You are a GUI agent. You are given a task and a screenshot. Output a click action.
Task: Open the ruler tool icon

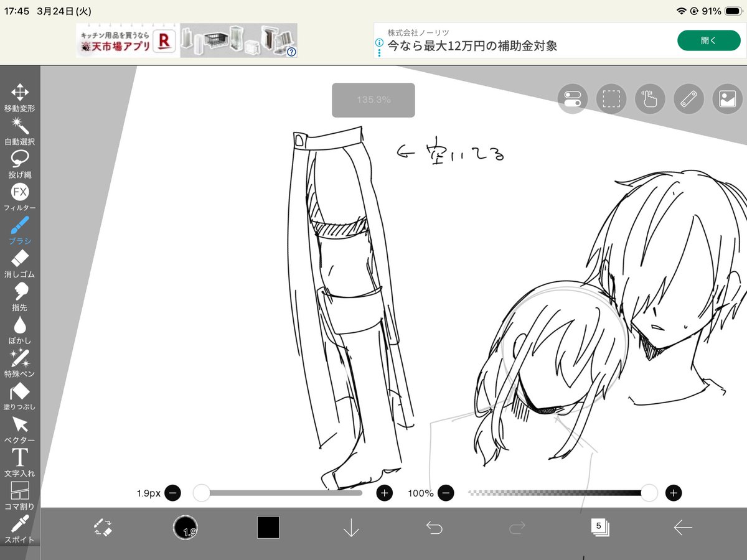pyautogui.click(x=688, y=98)
